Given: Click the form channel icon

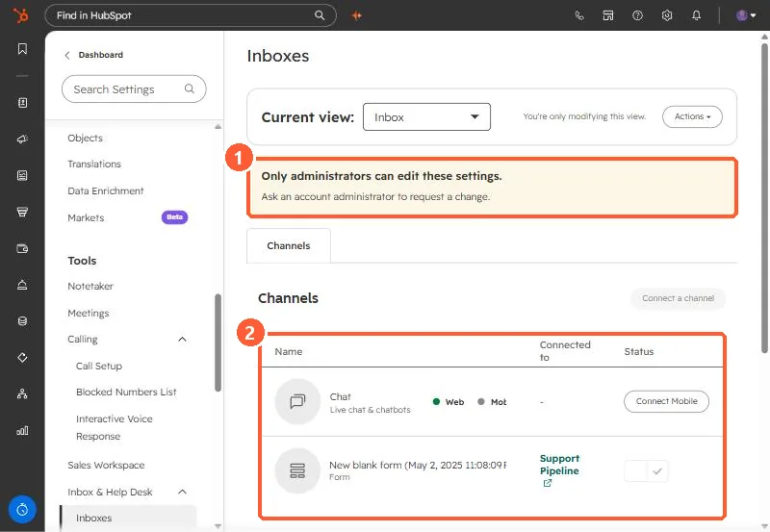Looking at the screenshot, I should 297,470.
